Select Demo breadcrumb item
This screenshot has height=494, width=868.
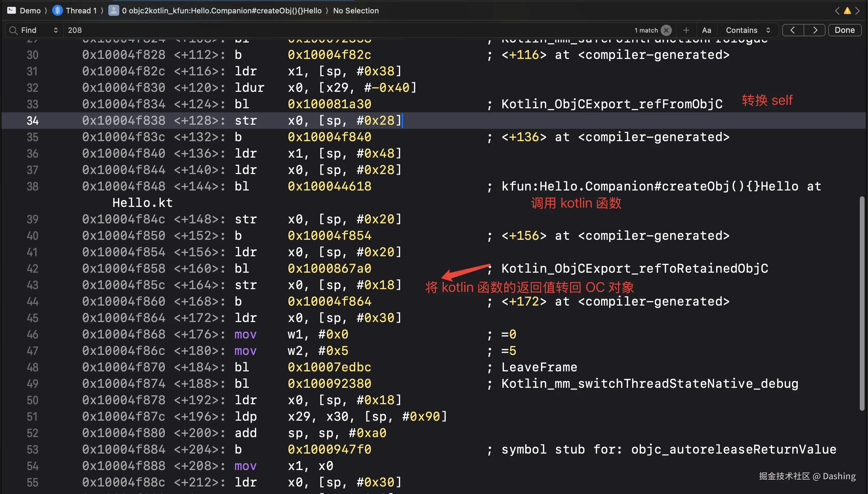(30, 11)
